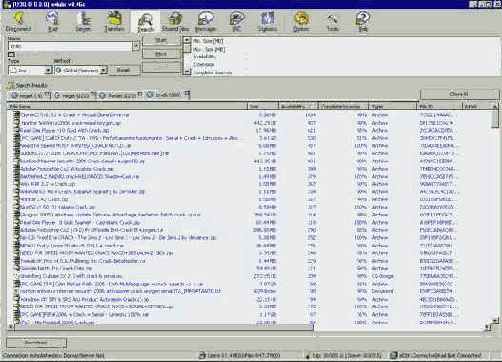Open the Shared Files icon
This screenshot has width=502, height=362.
point(175,21)
